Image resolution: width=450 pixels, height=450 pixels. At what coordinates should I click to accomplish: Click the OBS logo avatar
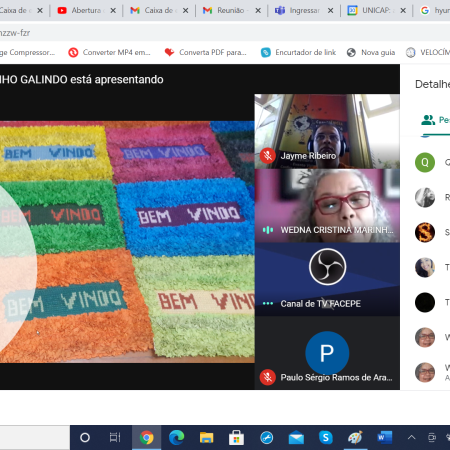point(327,267)
